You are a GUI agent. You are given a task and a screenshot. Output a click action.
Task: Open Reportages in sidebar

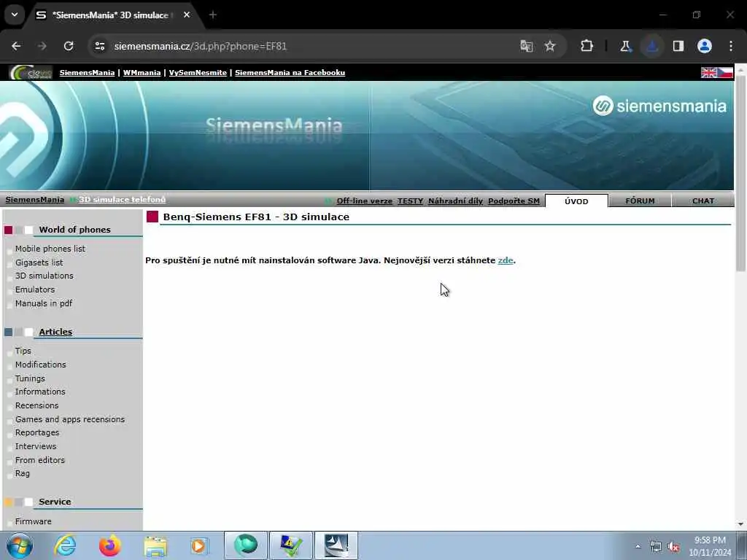click(37, 433)
